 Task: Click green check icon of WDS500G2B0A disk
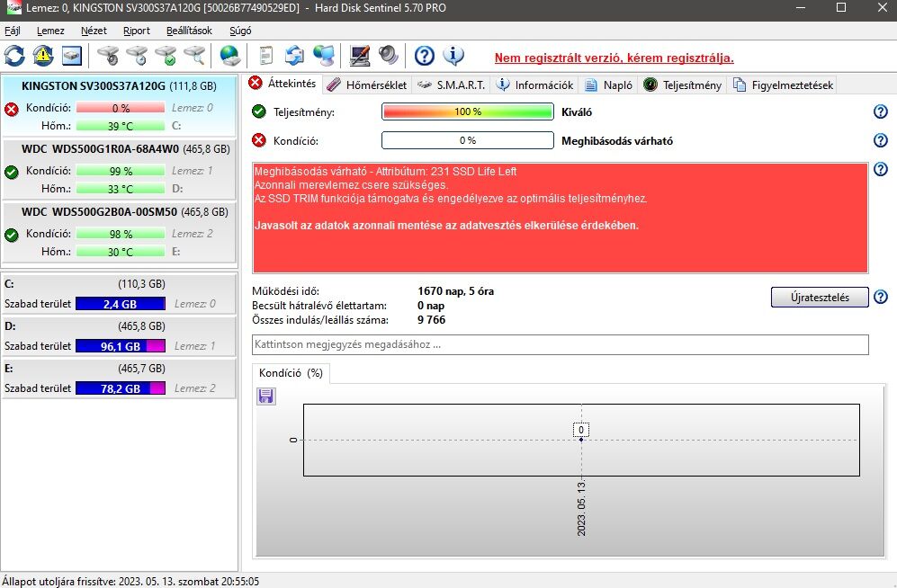tap(12, 235)
